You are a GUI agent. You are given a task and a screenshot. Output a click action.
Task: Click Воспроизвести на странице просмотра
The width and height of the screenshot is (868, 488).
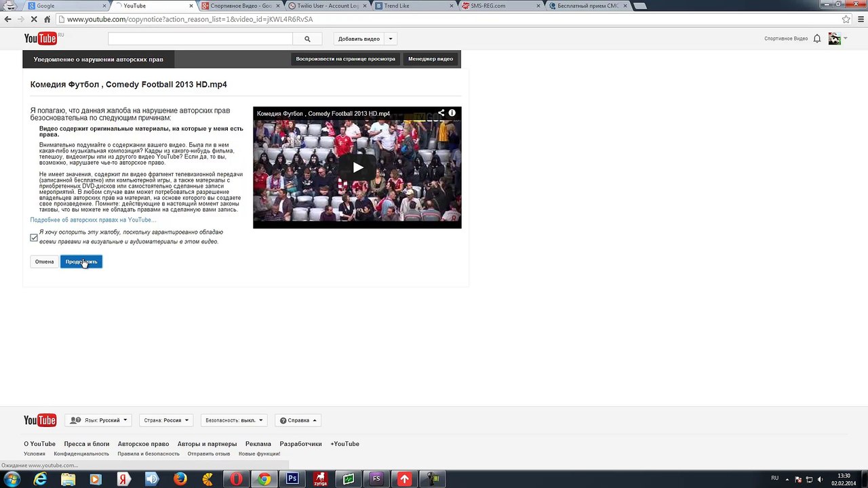coord(345,59)
